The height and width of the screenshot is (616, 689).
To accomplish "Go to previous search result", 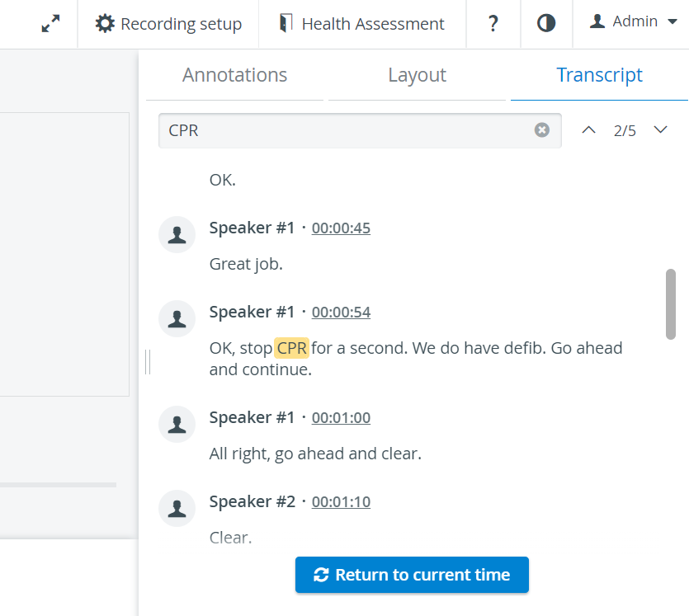I will (x=589, y=130).
